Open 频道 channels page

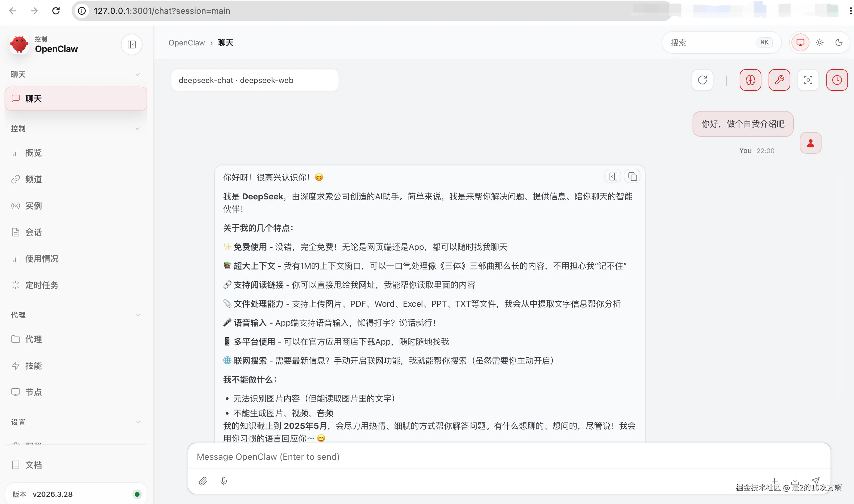click(76, 179)
